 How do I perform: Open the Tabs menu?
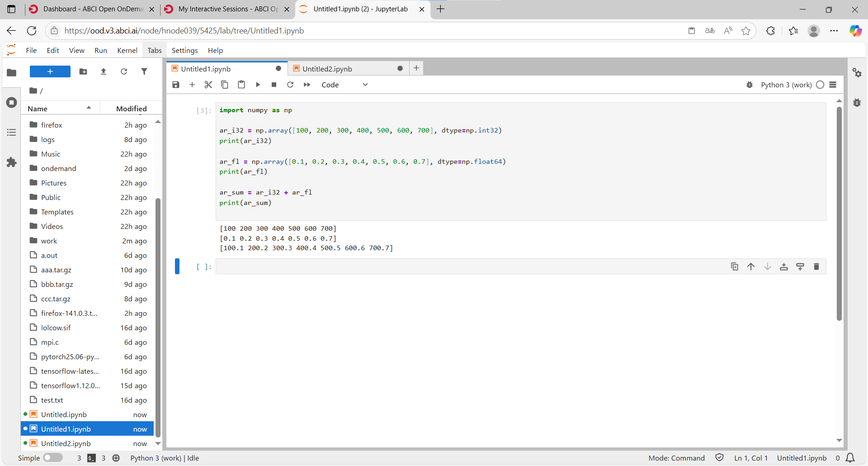point(155,50)
